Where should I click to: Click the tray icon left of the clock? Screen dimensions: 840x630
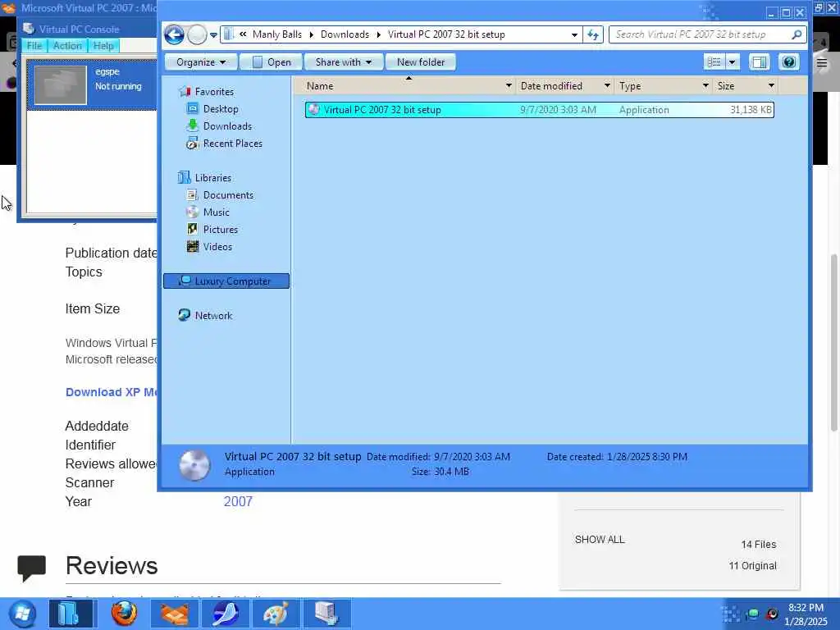[x=771, y=614]
